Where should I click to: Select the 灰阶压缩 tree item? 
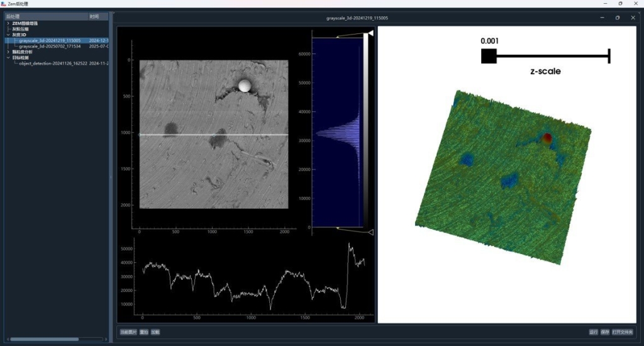pos(20,29)
